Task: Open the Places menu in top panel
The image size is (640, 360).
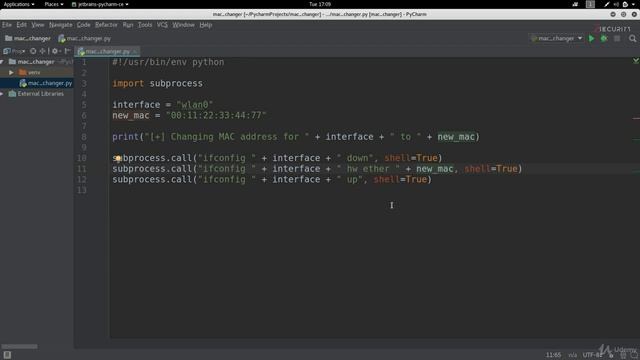Action: (x=54, y=4)
